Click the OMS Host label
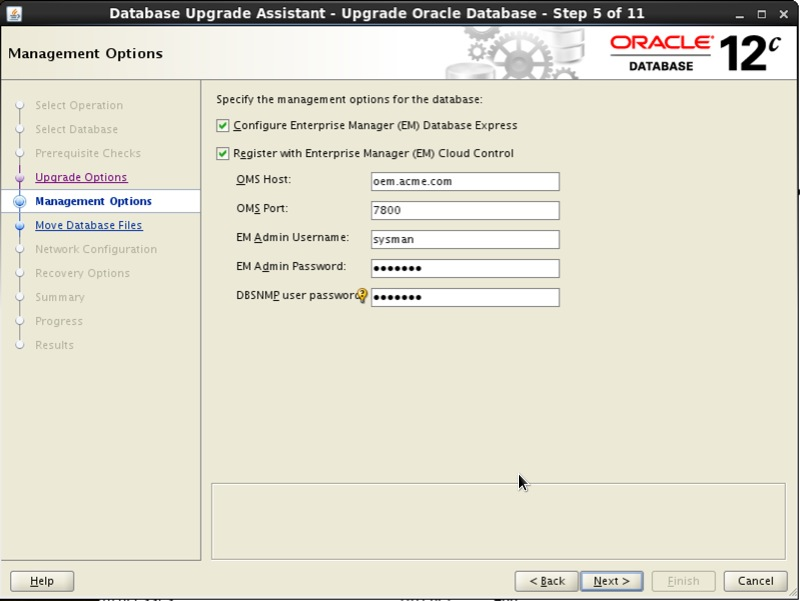The width and height of the screenshot is (800, 601). (264, 180)
